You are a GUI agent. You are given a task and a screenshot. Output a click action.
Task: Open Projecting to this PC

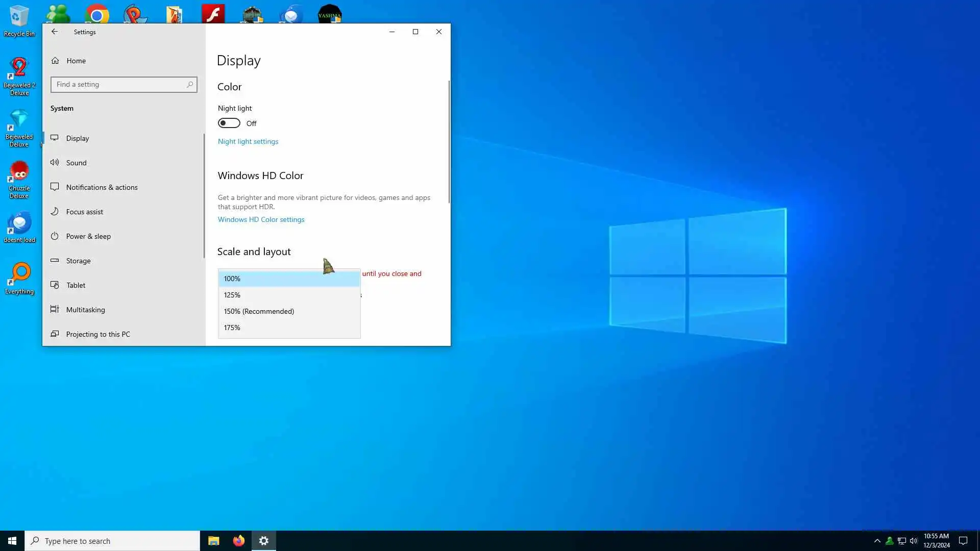click(97, 334)
